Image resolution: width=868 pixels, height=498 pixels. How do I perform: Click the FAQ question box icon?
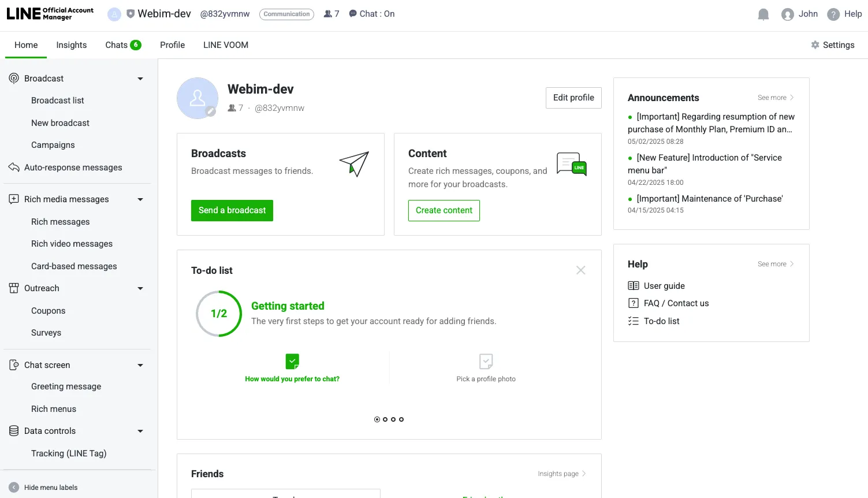click(634, 303)
